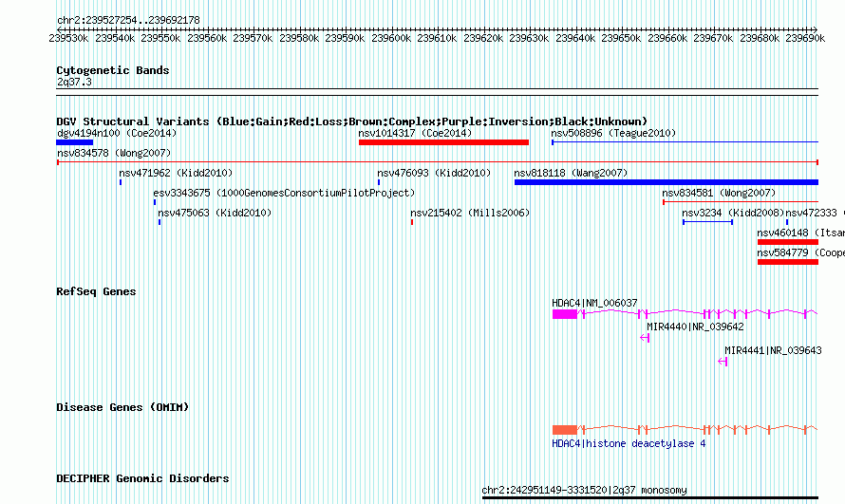845x504 pixels.
Task: Select nsv476093 (Kidd2010) variant label
Action: pos(434,173)
